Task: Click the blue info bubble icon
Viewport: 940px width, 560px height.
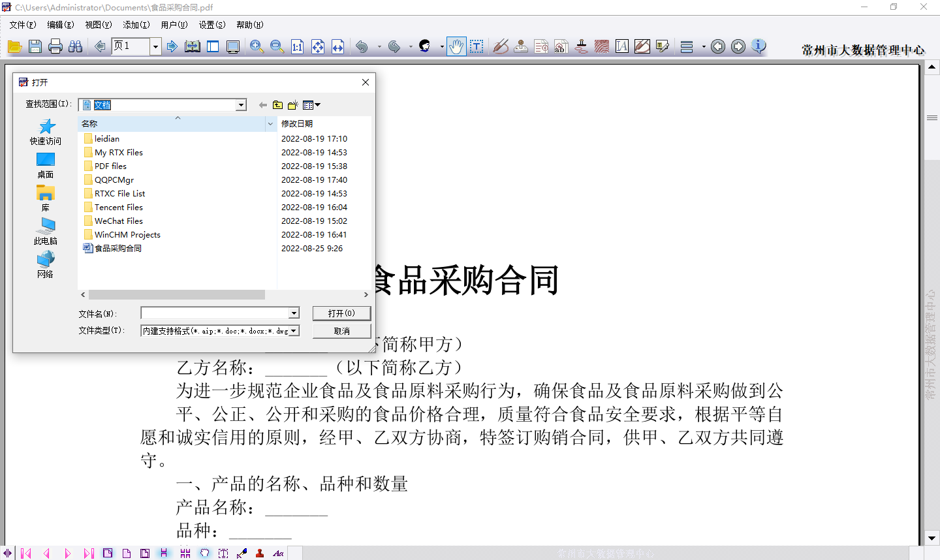Action: click(x=759, y=46)
